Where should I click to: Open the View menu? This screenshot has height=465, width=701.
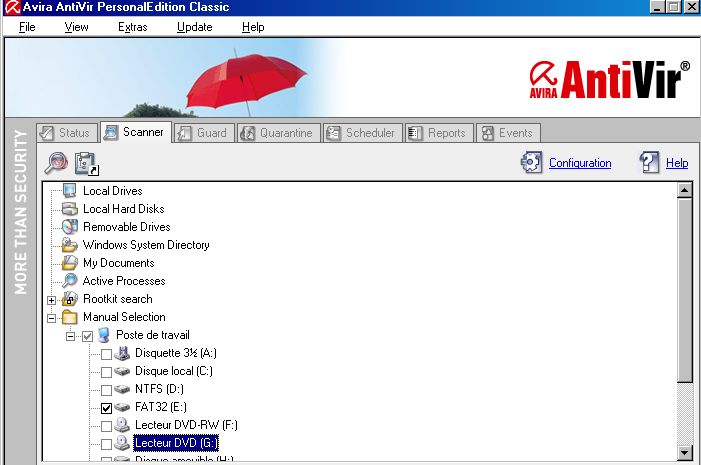76,27
